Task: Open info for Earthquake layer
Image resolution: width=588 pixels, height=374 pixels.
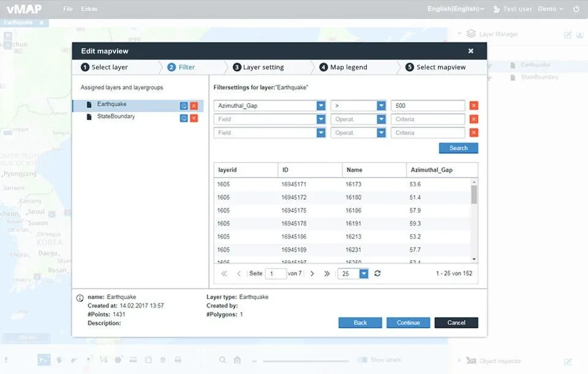Action: pos(184,106)
